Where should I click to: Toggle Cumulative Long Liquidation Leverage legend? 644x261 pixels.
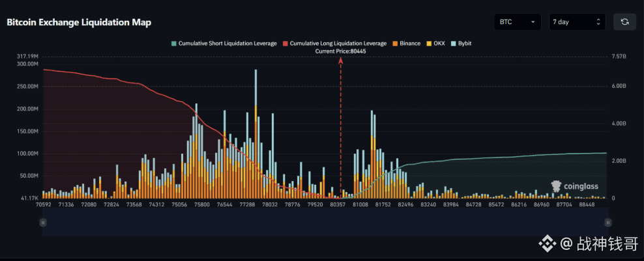(334, 43)
